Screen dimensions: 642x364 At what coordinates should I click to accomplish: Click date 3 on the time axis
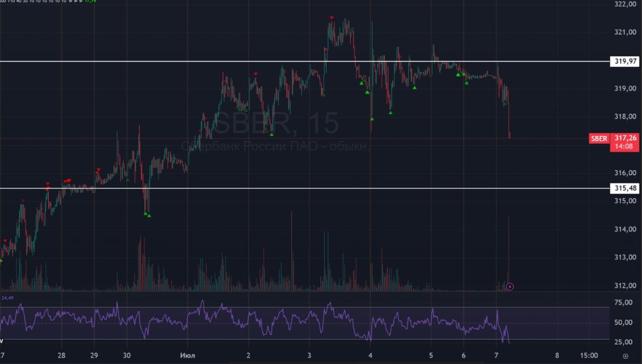309,355
